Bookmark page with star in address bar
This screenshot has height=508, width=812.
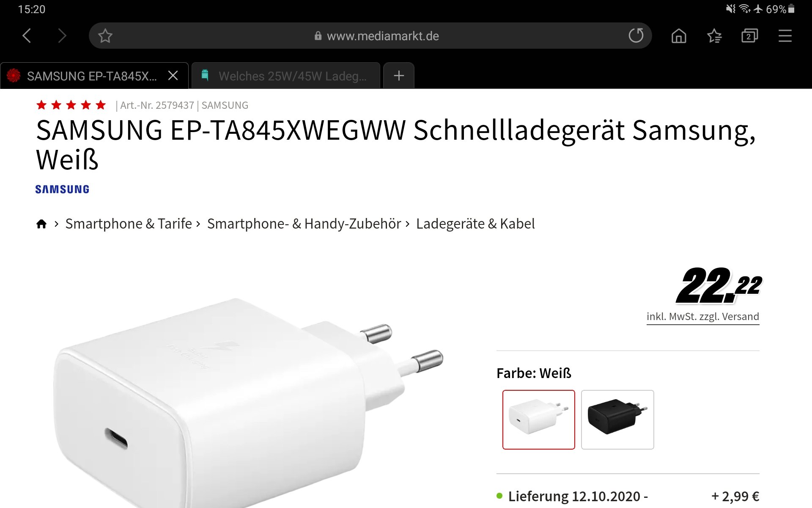pos(105,36)
